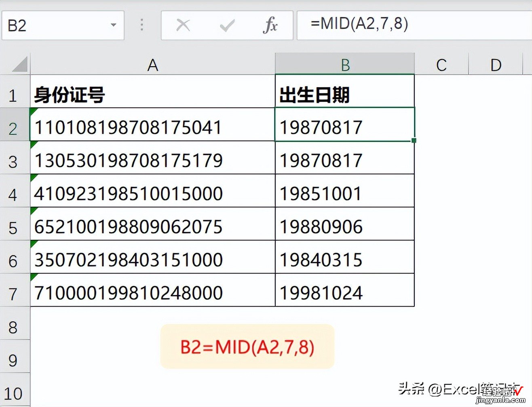This screenshot has height=407, width=532.
Task: Select cell with 110108198708175041
Action: pyautogui.click(x=152, y=124)
